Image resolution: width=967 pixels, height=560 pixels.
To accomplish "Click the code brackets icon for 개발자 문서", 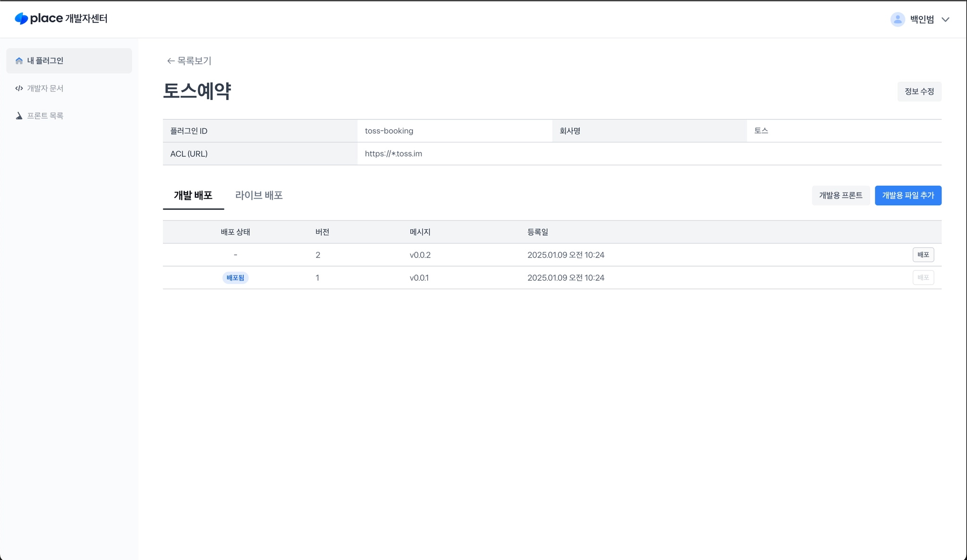I will (x=19, y=88).
